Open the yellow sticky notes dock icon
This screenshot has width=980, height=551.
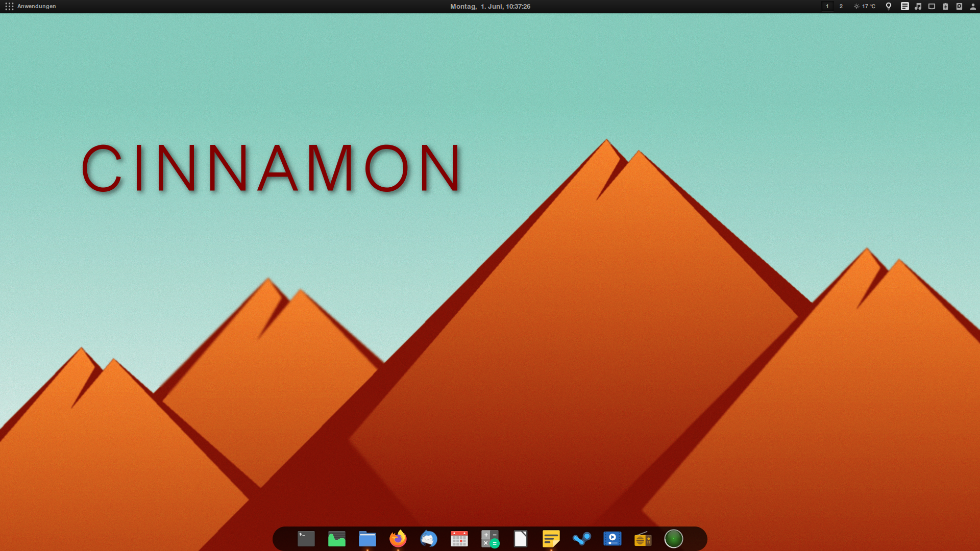[551, 539]
